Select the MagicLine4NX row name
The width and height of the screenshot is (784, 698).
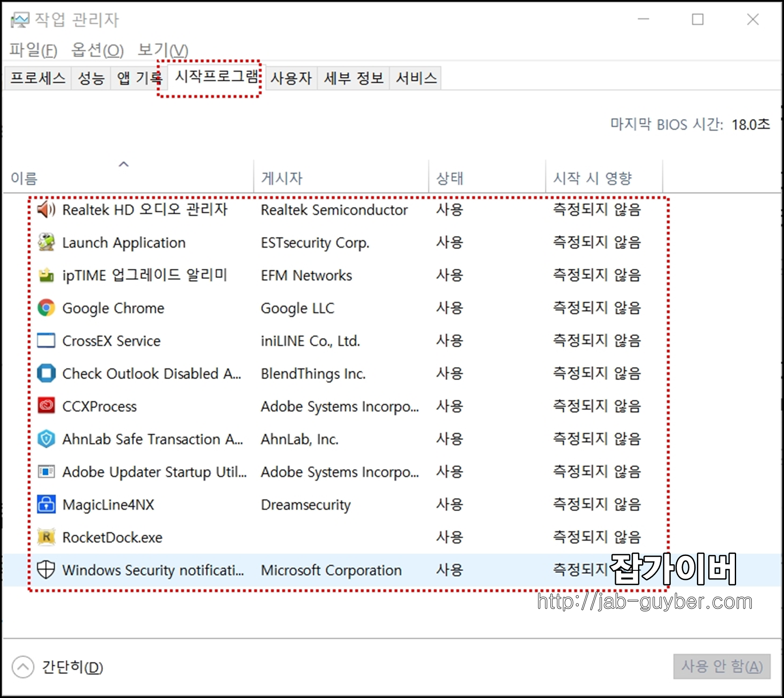click(108, 505)
